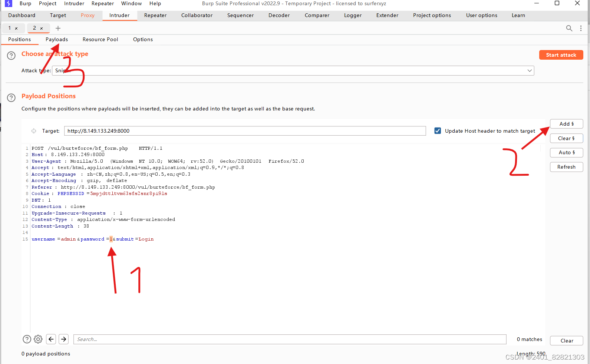Close Intruder tab 2
The height and width of the screenshot is (364, 590).
42,28
